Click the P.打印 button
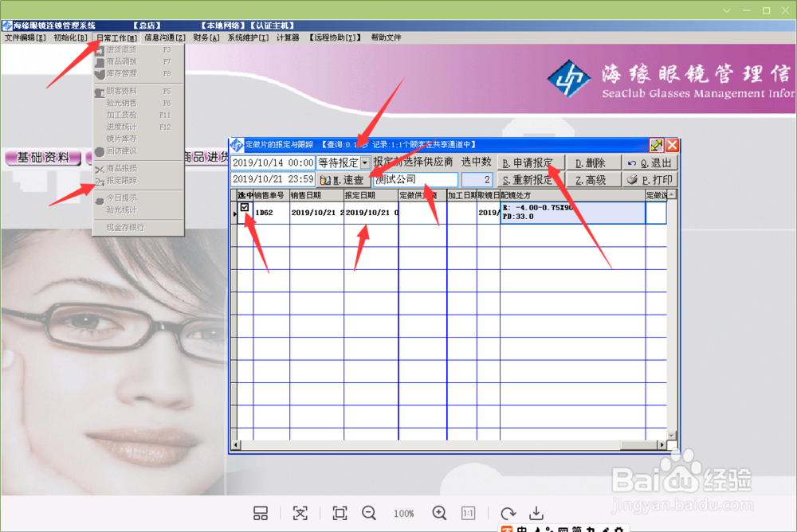Image resolution: width=797 pixels, height=532 pixels. (x=650, y=179)
